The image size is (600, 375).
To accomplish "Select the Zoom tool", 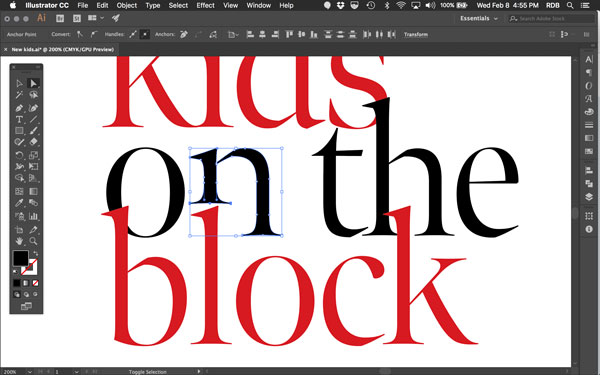I will pos(33,241).
